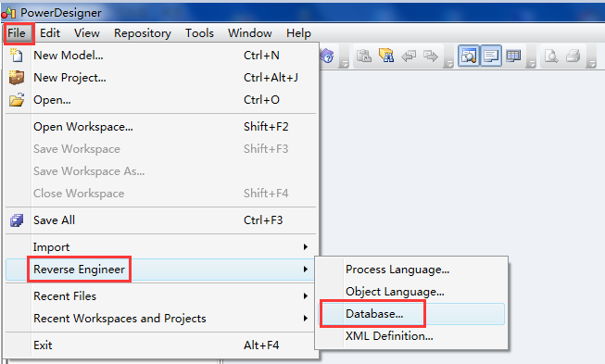The height and width of the screenshot is (364, 605).
Task: Toggle the Result List table toolbar icon
Action: pos(513,56)
